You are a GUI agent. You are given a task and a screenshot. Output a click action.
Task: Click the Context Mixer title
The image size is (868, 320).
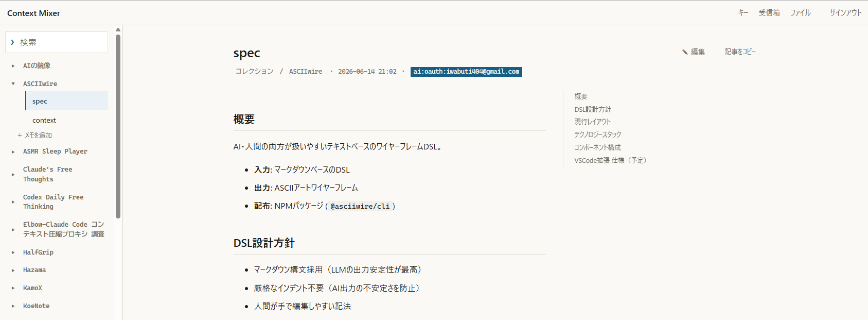point(33,13)
